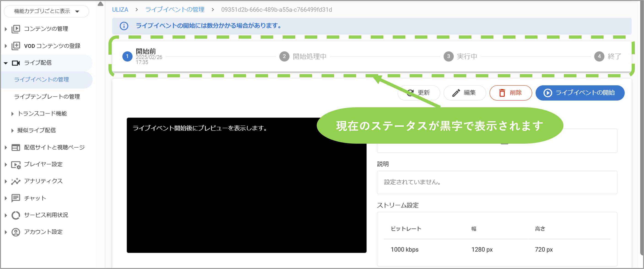Expand the コンテンツの管理 tree arrow
Viewport: 644px width, 269px height.
6,29
